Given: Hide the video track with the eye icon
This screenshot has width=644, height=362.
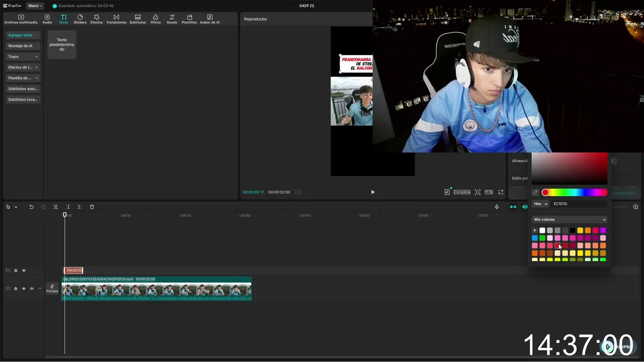Looking at the screenshot, I should click(24, 289).
